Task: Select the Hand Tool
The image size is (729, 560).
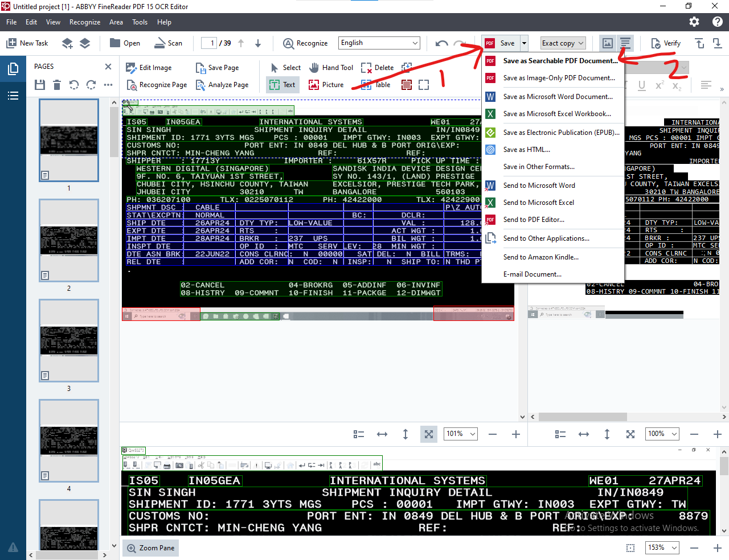Action: [x=331, y=68]
